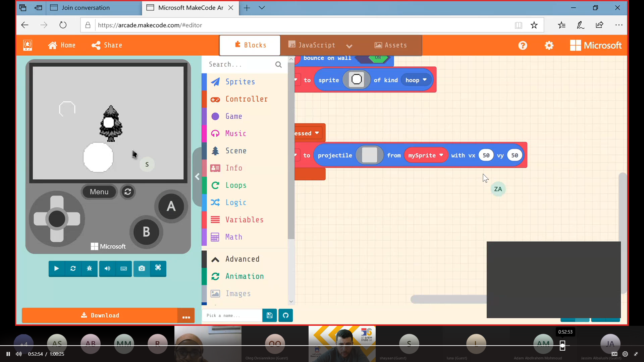This screenshot has width=644, height=362.
Task: Open the Images block category
Action: coord(245,294)
